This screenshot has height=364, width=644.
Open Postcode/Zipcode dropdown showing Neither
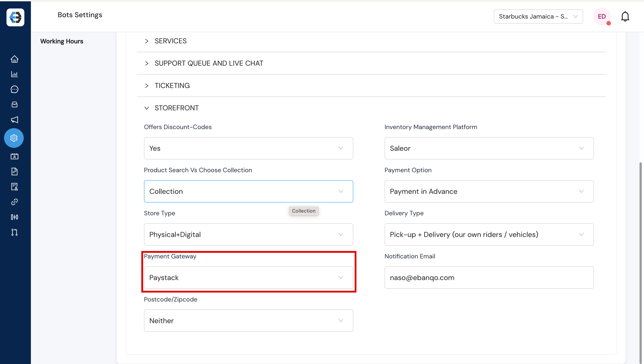(248, 321)
